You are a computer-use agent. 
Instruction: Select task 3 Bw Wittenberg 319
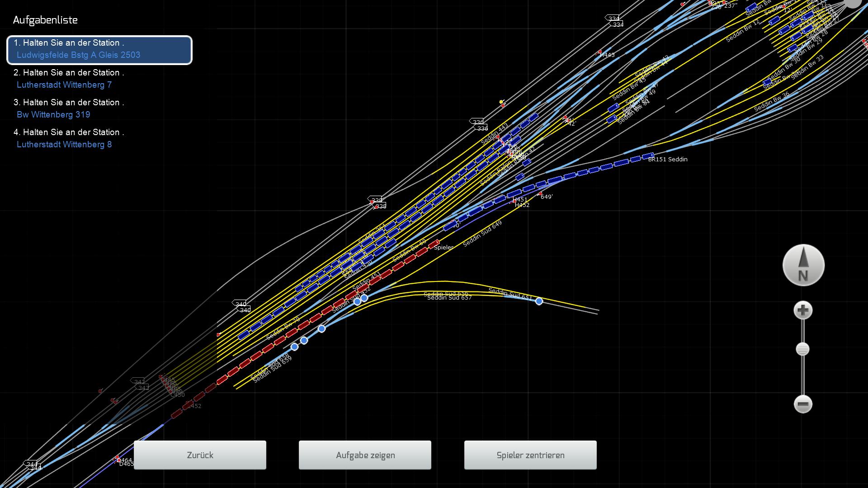(x=53, y=114)
